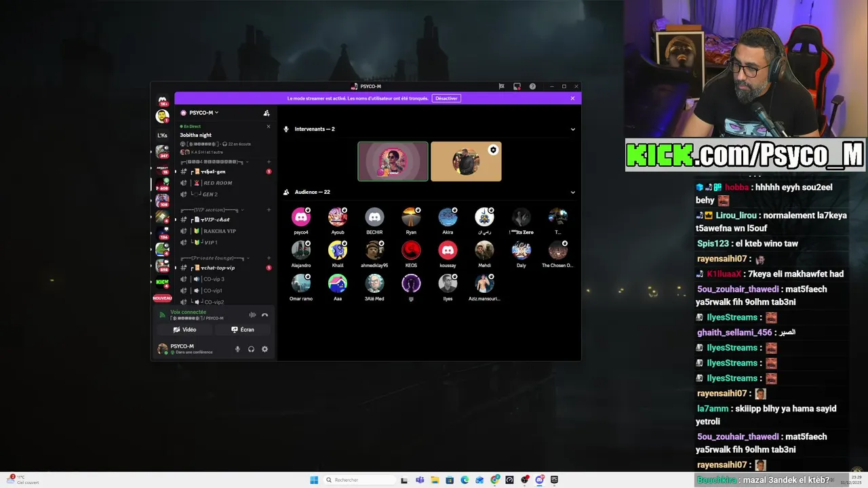Open PSYCO-M server dropdown menu
This screenshot has width=868, height=488.
(204, 113)
